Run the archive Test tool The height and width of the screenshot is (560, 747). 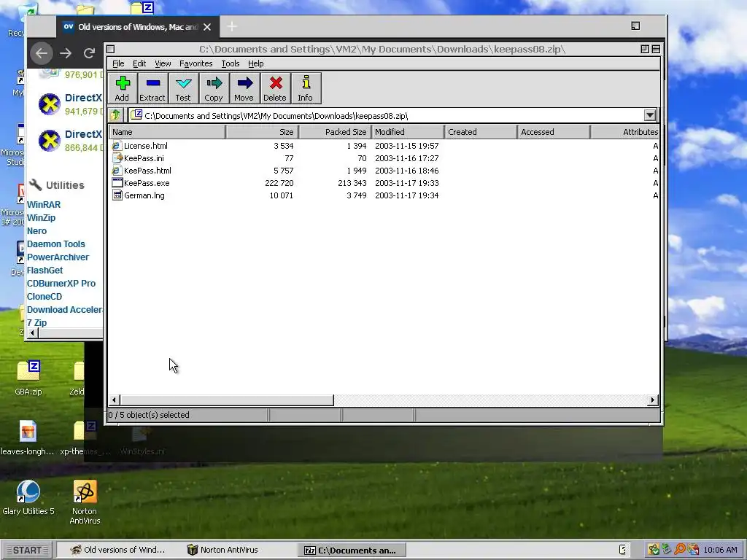(183, 88)
